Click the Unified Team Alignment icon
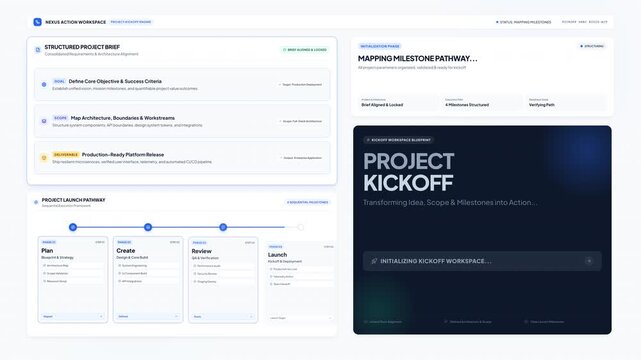Screen dimensions: 641x360 [365, 322]
